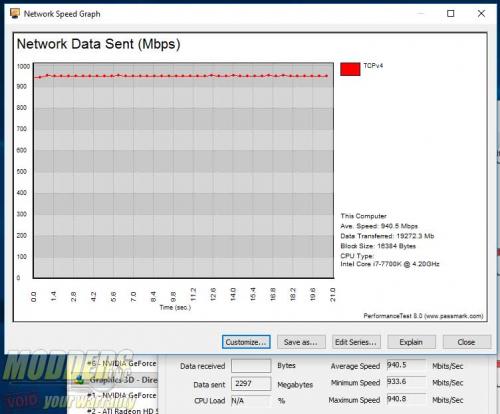Click the CPU Load field showing N/A
The height and width of the screenshot is (414, 500).
251,401
